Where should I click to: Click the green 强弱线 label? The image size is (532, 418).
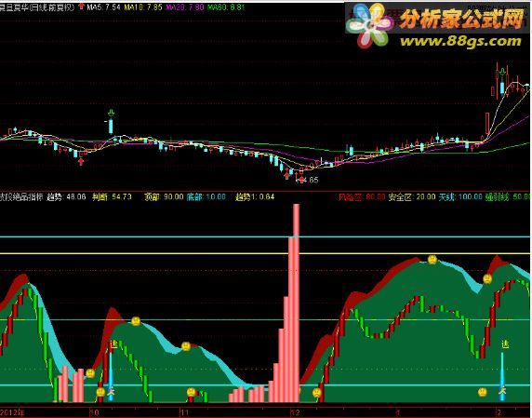tap(508, 197)
